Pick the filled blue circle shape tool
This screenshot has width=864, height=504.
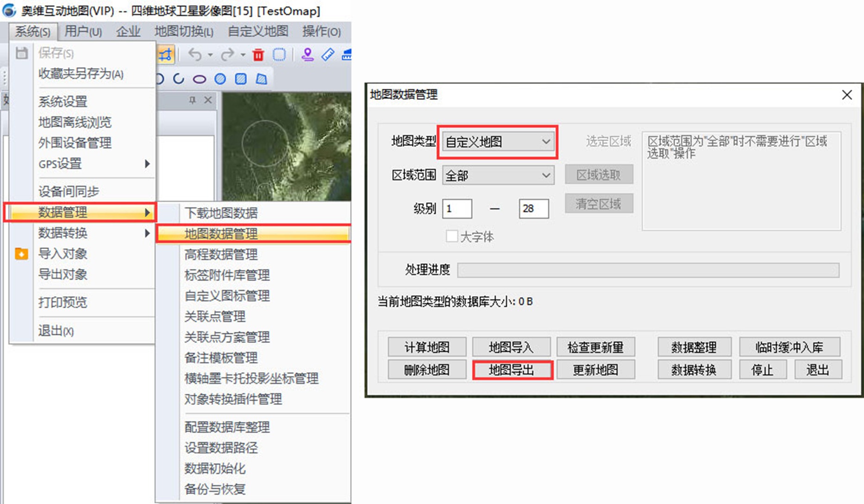coord(220,79)
